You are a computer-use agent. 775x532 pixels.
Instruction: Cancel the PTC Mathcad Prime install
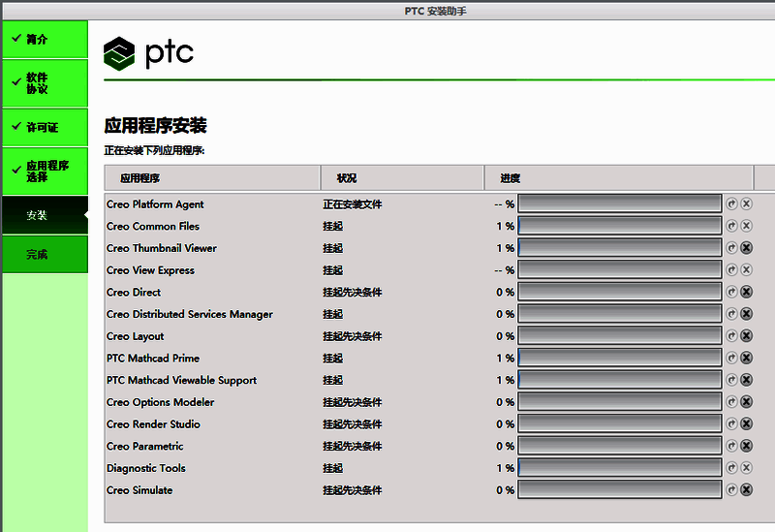click(746, 359)
